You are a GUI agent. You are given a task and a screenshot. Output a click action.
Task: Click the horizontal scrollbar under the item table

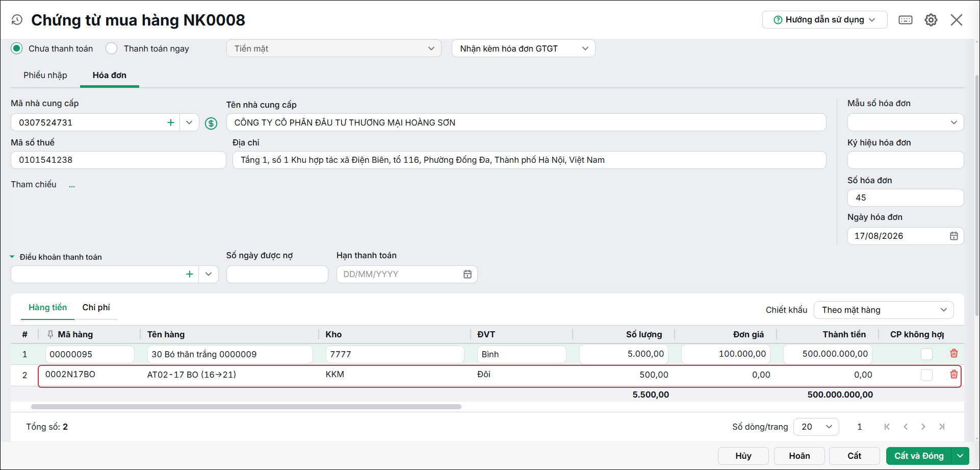pyautogui.click(x=246, y=407)
